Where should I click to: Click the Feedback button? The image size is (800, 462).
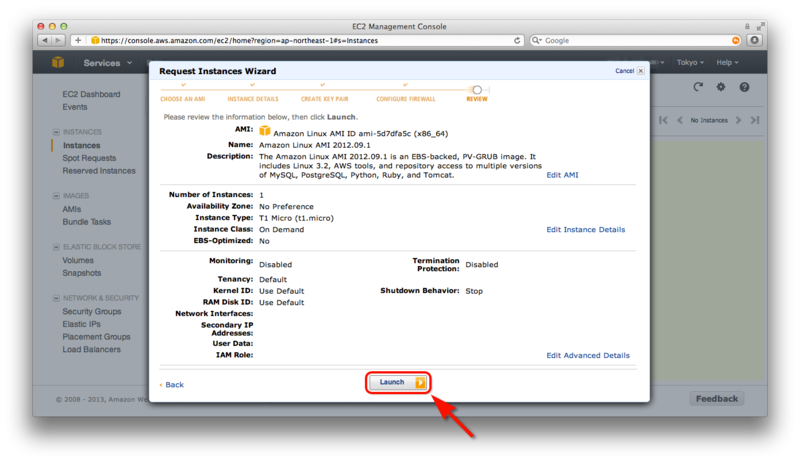click(x=717, y=399)
